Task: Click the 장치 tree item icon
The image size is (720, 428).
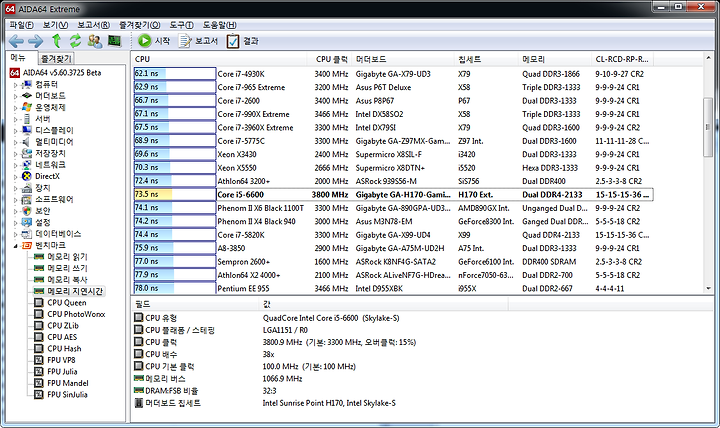Action: (x=27, y=188)
